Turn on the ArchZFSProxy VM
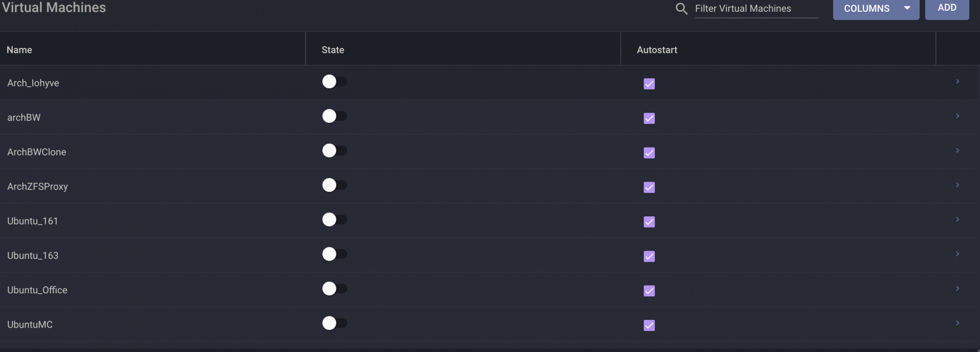Viewport: 980px width, 352px height. click(334, 185)
